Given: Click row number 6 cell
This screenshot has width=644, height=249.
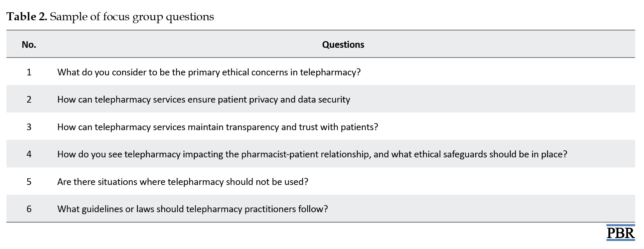Looking at the screenshot, I should (x=29, y=209).
